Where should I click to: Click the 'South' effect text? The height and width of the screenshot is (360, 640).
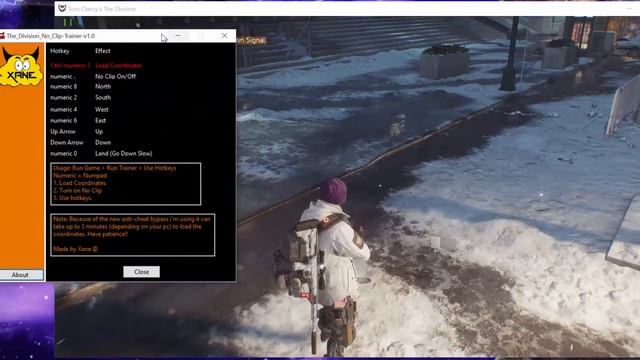[x=103, y=98]
